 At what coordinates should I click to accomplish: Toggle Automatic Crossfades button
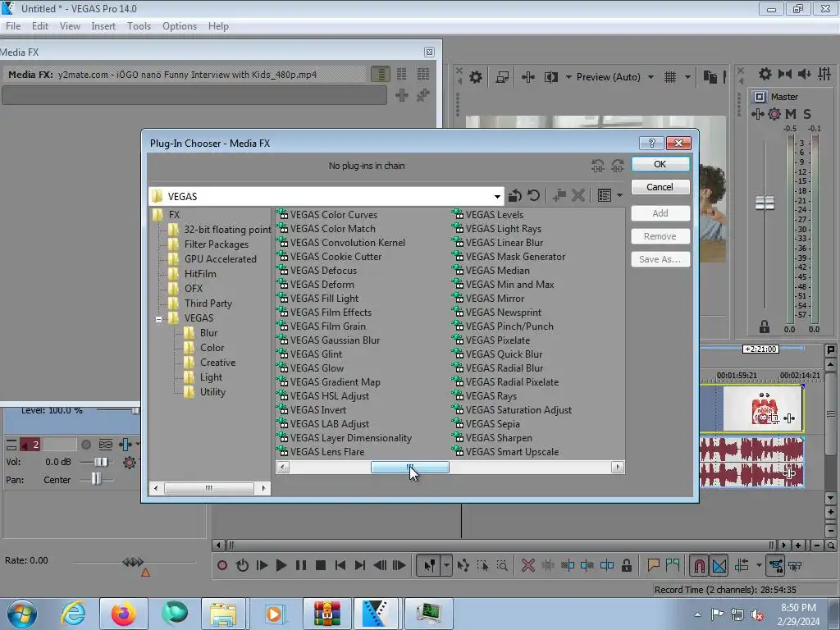pos(719,565)
